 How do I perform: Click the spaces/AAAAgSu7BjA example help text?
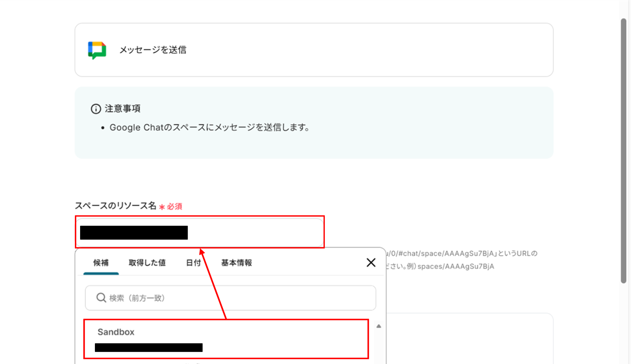point(455,266)
